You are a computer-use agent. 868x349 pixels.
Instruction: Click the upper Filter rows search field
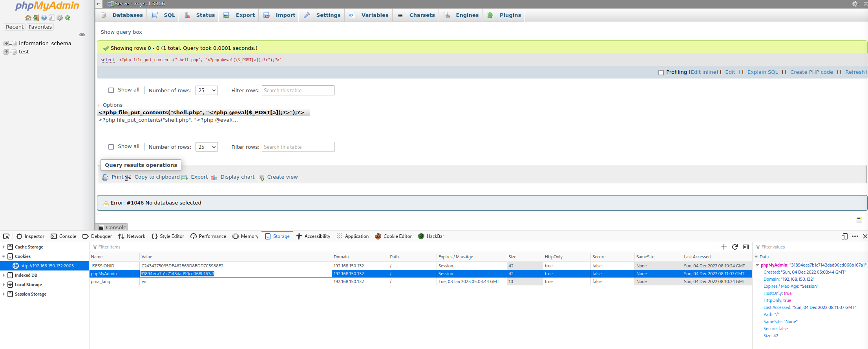pyautogui.click(x=298, y=90)
